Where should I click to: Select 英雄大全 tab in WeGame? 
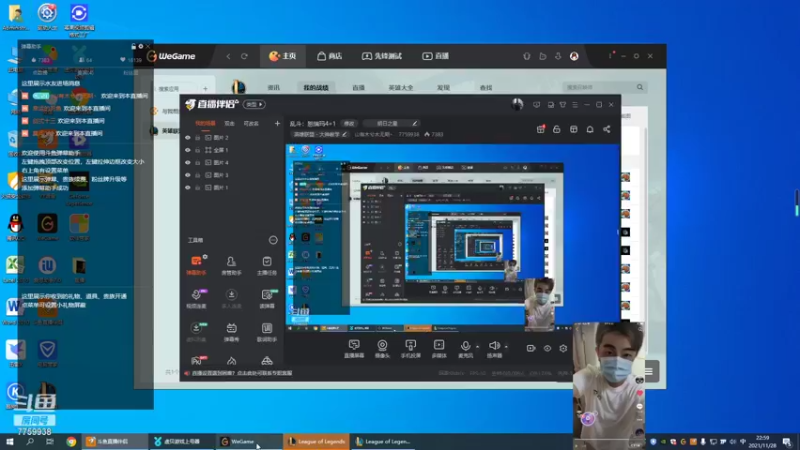click(x=401, y=88)
